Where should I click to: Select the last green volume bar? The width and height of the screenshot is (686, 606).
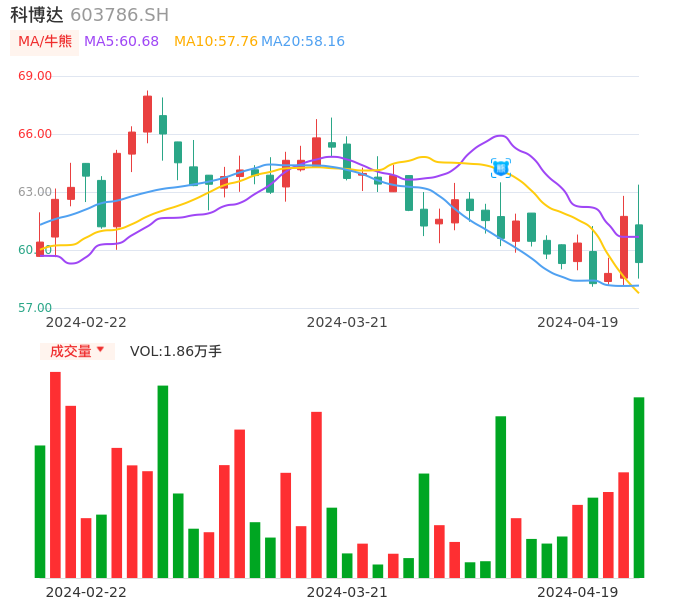click(638, 487)
